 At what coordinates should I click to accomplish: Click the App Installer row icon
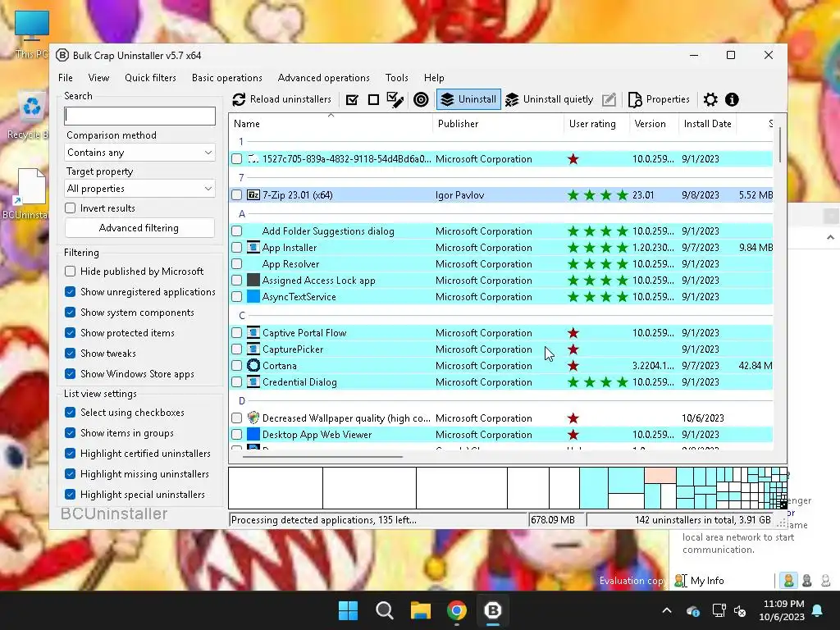(253, 248)
